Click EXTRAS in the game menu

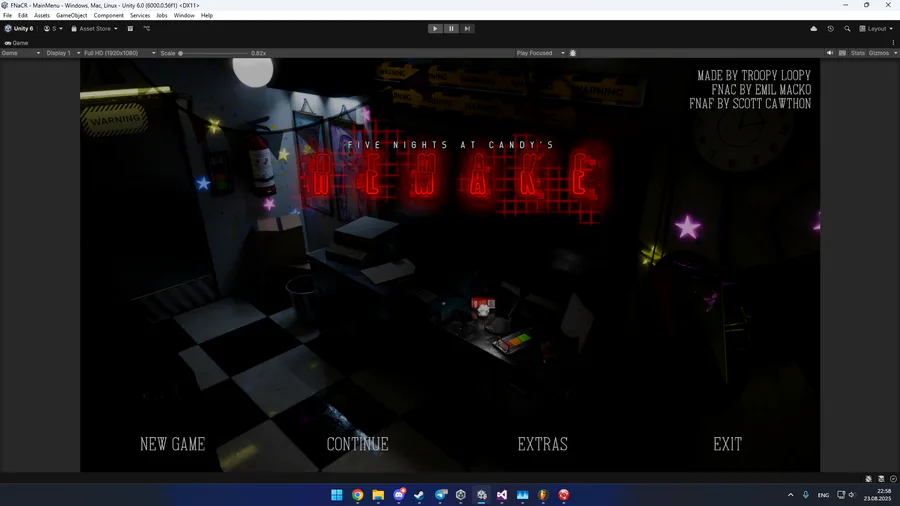542,444
